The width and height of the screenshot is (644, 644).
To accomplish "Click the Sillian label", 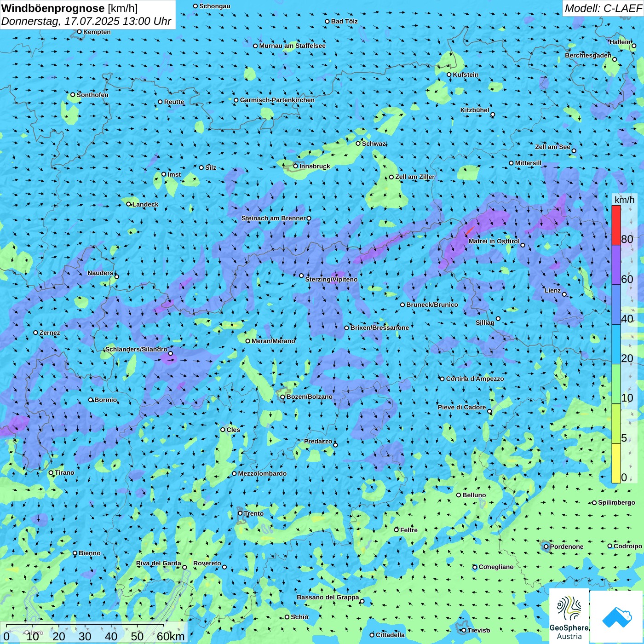I will pos(485,322).
